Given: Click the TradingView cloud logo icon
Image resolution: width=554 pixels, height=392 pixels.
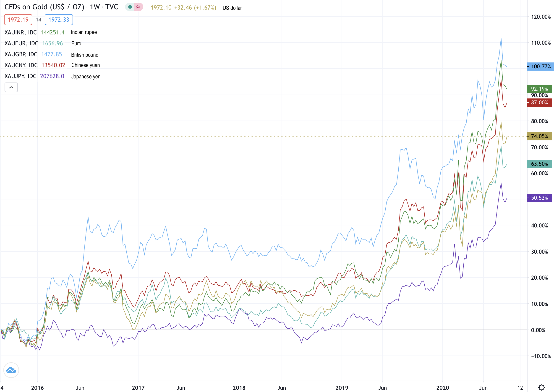Looking at the screenshot, I should [11, 370].
